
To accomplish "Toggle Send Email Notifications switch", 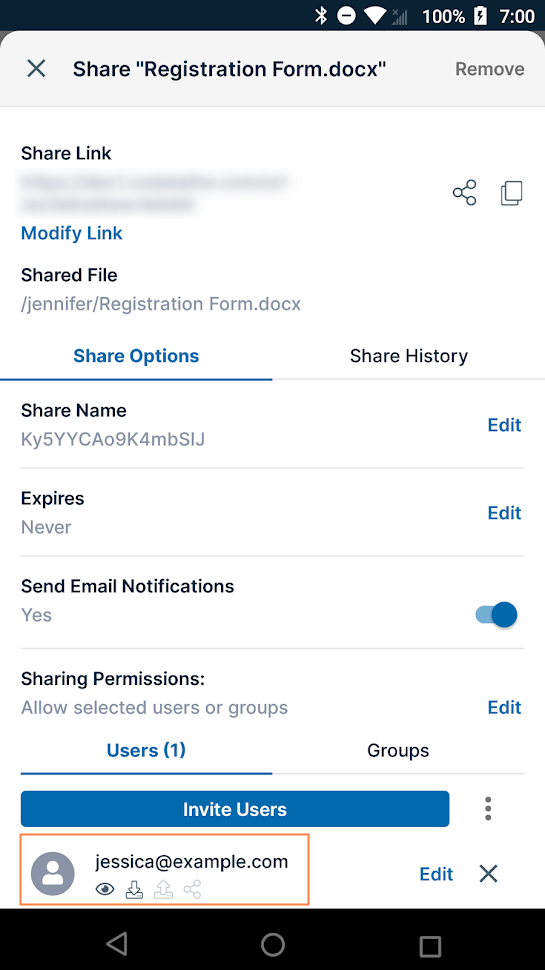I will click(496, 615).
